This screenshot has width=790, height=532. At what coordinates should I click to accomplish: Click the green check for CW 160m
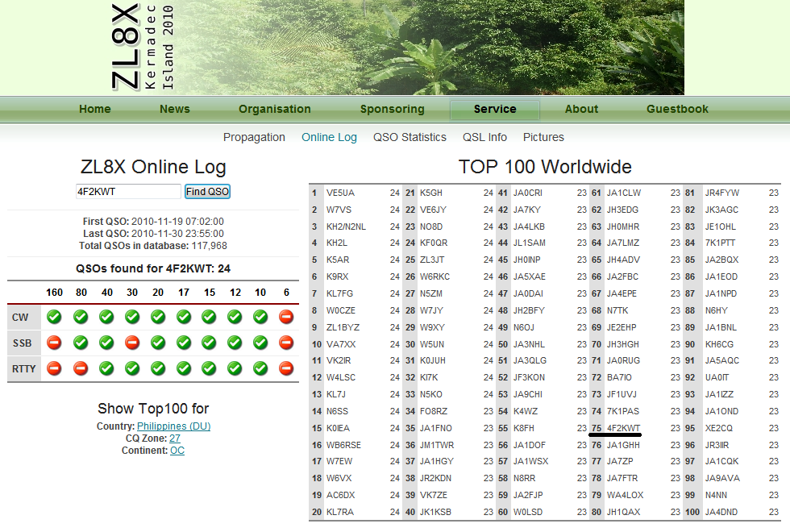coord(54,317)
